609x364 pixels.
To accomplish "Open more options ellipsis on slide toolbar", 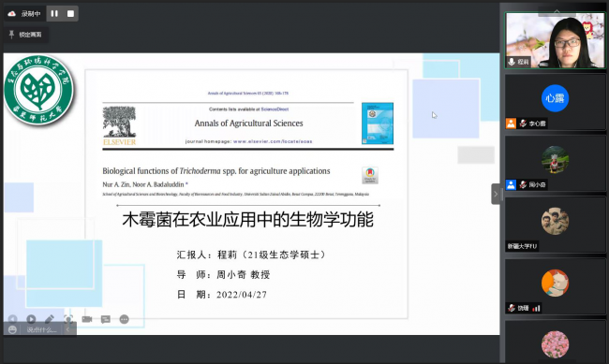I will [x=124, y=319].
